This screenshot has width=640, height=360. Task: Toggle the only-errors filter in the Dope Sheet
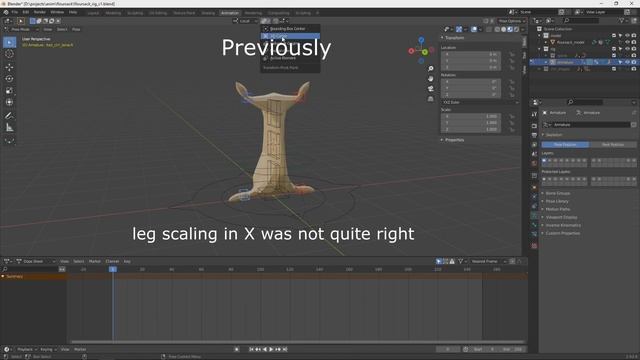(x=452, y=261)
